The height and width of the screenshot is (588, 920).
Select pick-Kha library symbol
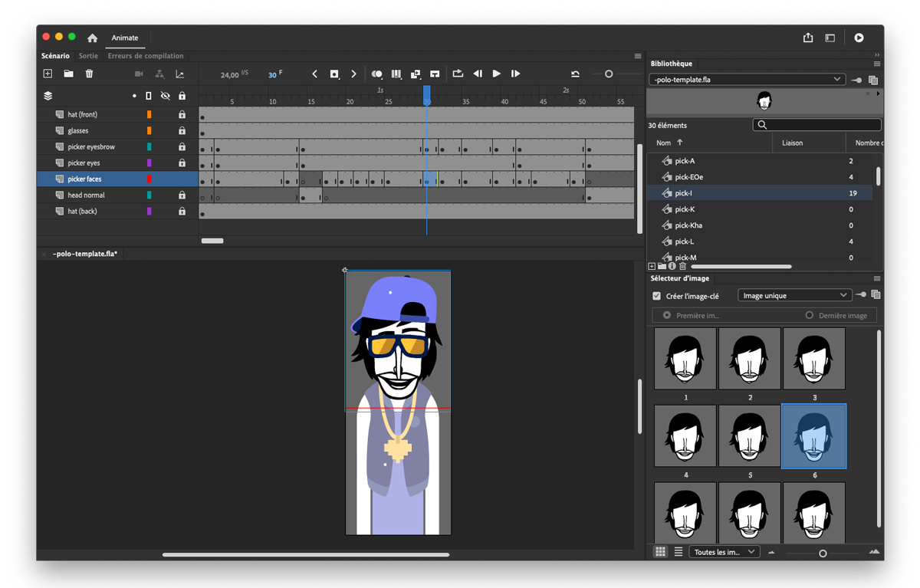[688, 225]
